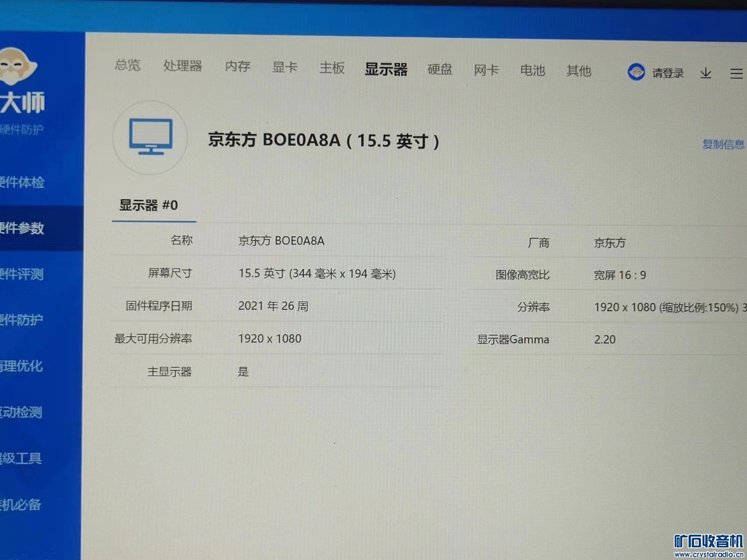Click the 厂商 value 京东方
Screen dimensions: 747x560
pyautogui.click(x=610, y=243)
